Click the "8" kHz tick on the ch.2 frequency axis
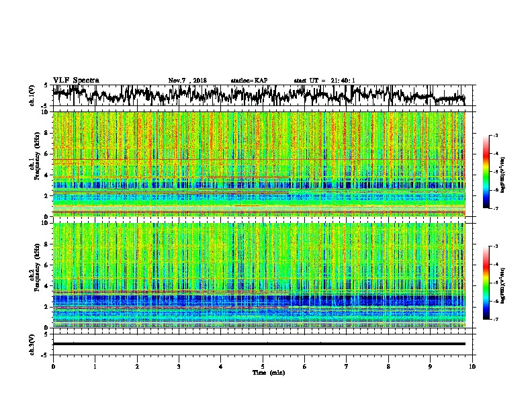532x411 pixels. [48, 244]
